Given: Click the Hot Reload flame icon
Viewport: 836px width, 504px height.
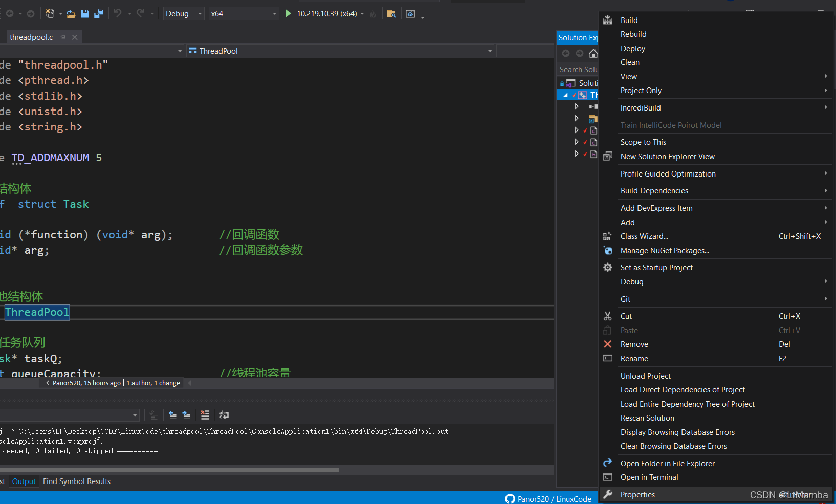Looking at the screenshot, I should pyautogui.click(x=373, y=14).
